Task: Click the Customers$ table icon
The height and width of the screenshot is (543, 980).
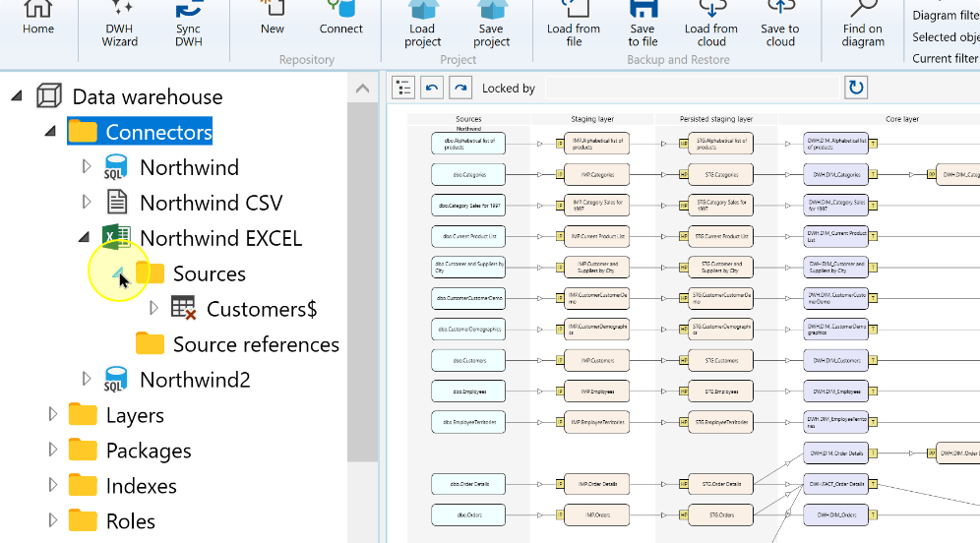Action: [184, 309]
